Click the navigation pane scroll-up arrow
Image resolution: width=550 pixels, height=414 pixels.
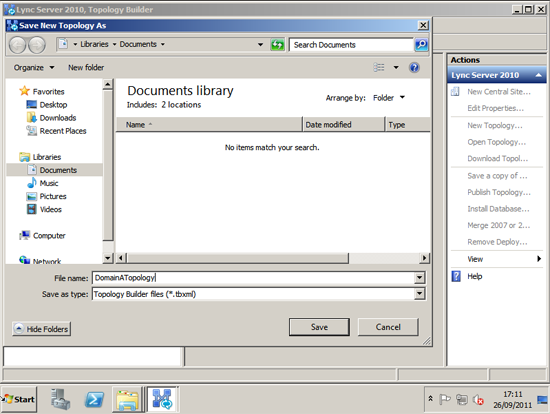(x=108, y=84)
